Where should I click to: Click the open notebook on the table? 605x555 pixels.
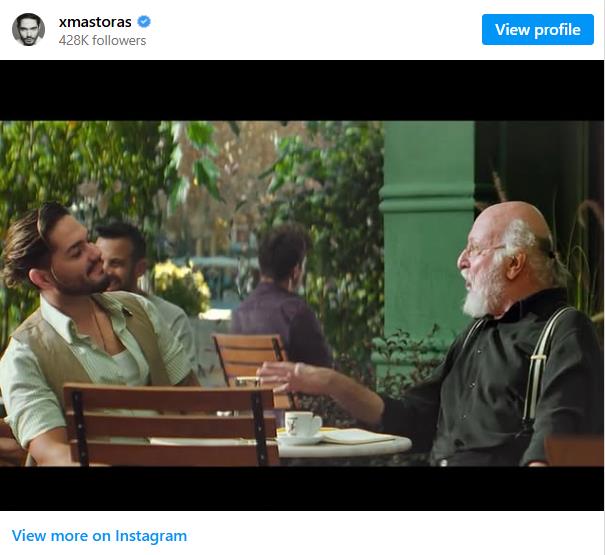(355, 436)
